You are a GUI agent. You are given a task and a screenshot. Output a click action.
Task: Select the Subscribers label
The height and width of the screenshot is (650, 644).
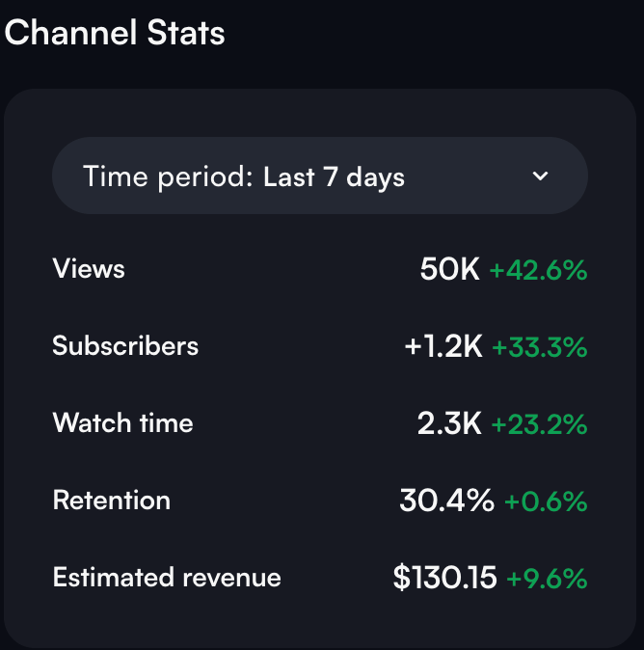(x=125, y=346)
